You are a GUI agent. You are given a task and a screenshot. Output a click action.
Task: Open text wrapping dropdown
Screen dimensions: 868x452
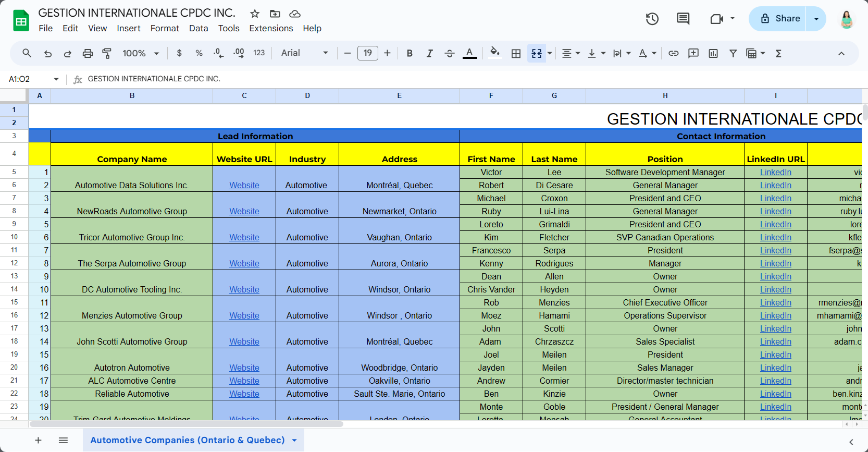tap(622, 53)
